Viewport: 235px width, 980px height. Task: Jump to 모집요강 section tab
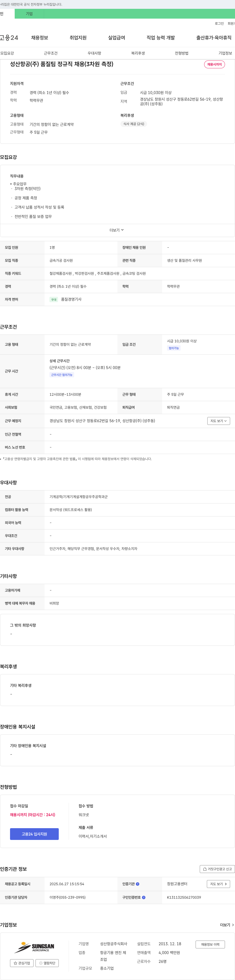(7, 53)
